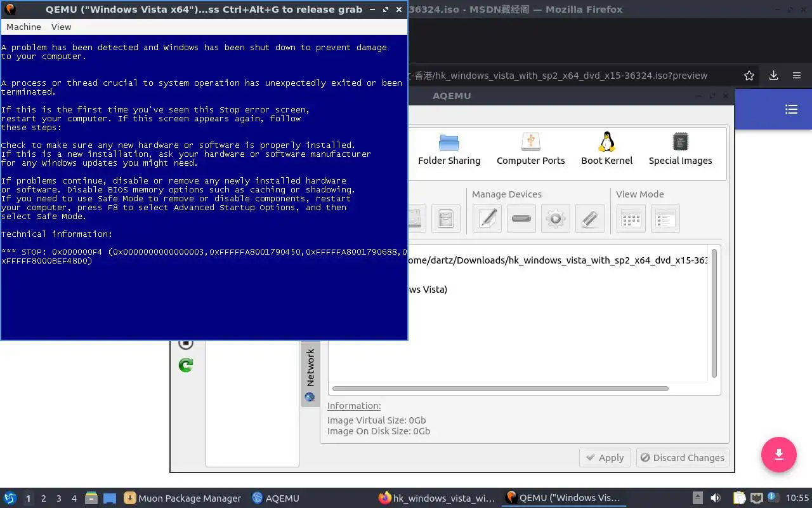The width and height of the screenshot is (812, 508).
Task: Click the remove device minus icon
Action: click(x=521, y=218)
